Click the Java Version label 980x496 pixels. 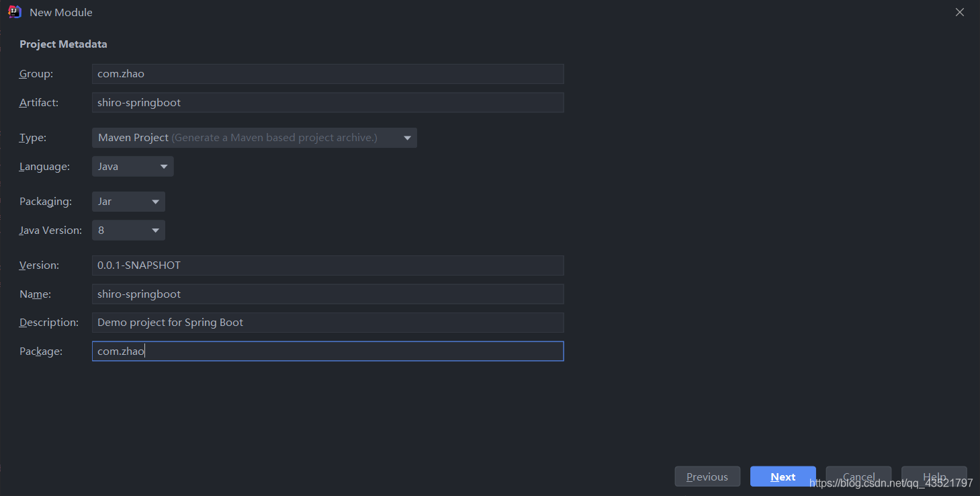(50, 231)
